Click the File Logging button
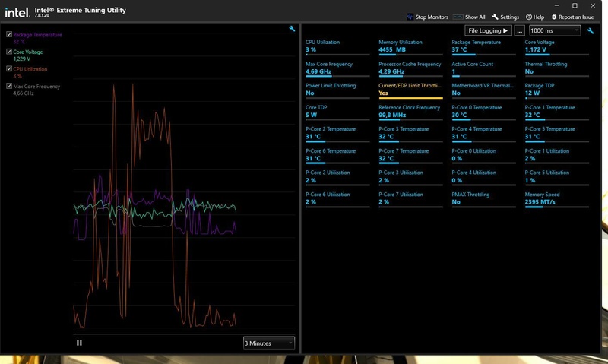This screenshot has width=608, height=364. (x=488, y=30)
